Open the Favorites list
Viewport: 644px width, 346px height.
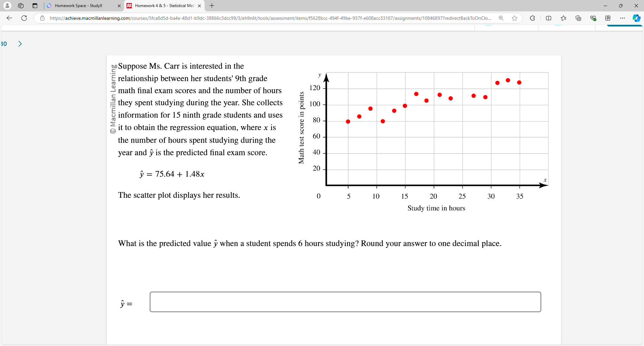pos(563,18)
